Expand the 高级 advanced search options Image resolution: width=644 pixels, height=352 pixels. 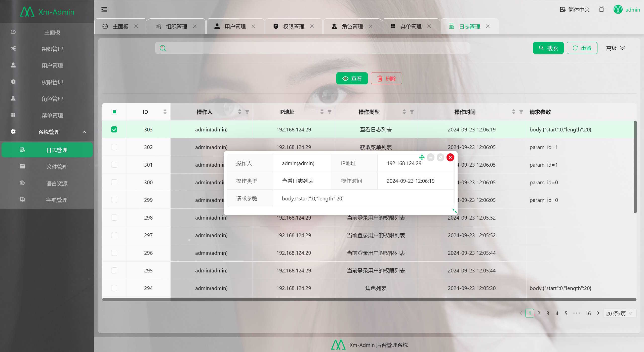[x=615, y=48]
